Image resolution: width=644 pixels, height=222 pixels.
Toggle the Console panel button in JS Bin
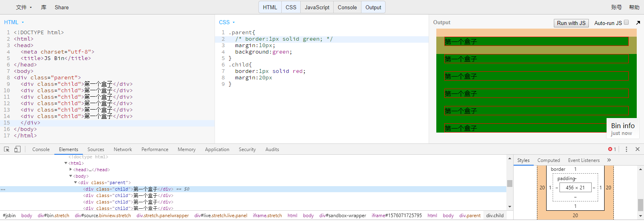pyautogui.click(x=347, y=7)
